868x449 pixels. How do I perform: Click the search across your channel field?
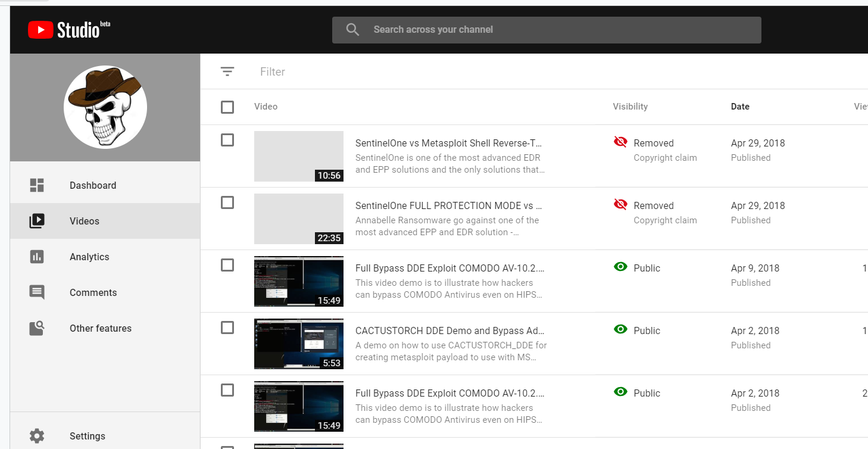pos(547,30)
